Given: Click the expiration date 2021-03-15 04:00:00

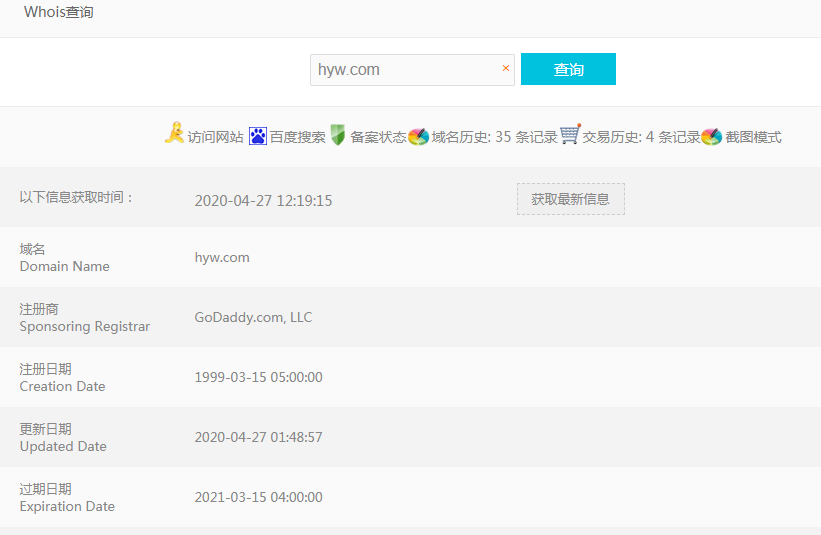Looking at the screenshot, I should [258, 497].
